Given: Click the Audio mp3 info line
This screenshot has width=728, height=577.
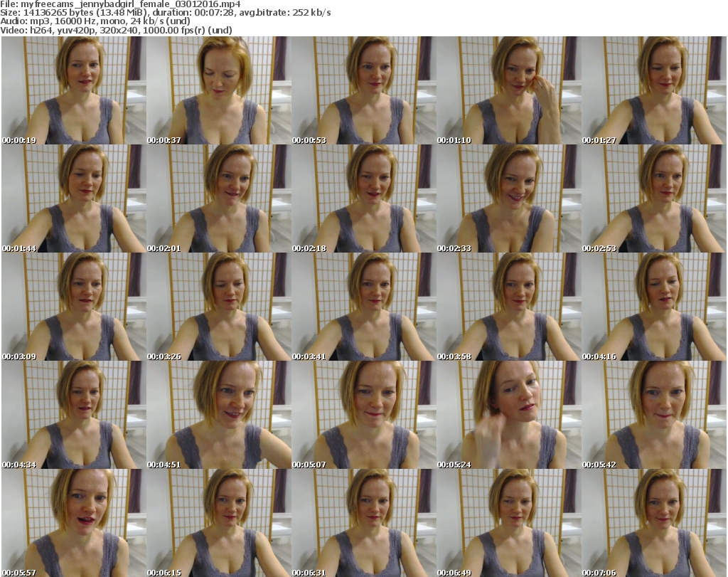Looking at the screenshot, I should pyautogui.click(x=95, y=21).
